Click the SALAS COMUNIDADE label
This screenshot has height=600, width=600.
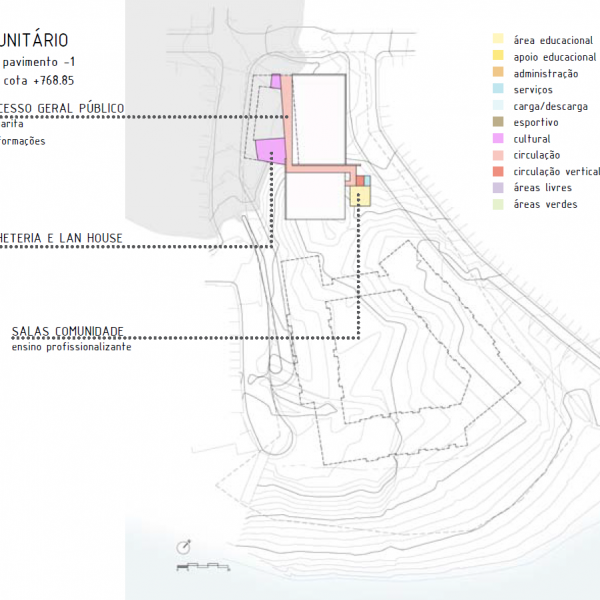click(x=68, y=331)
